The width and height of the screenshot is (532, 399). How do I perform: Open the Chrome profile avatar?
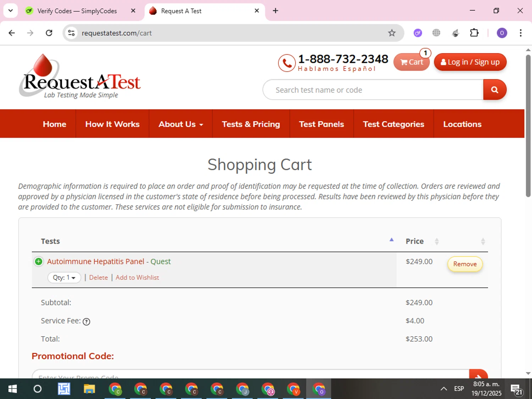point(501,33)
